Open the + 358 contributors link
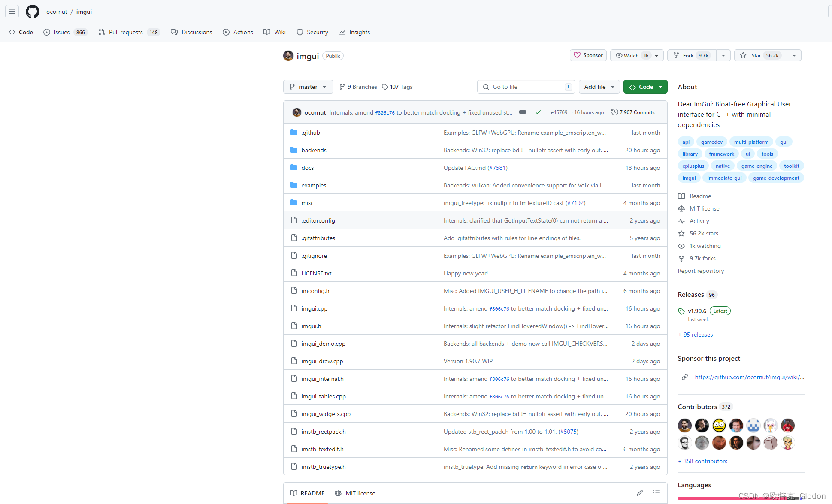Image resolution: width=832 pixels, height=504 pixels. point(702,461)
